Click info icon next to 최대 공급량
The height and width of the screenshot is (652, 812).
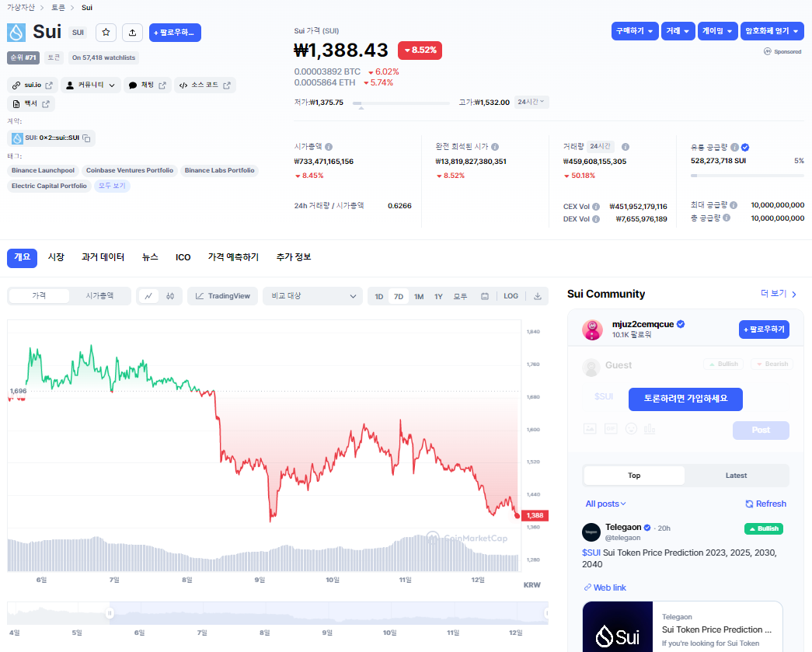[734, 205]
